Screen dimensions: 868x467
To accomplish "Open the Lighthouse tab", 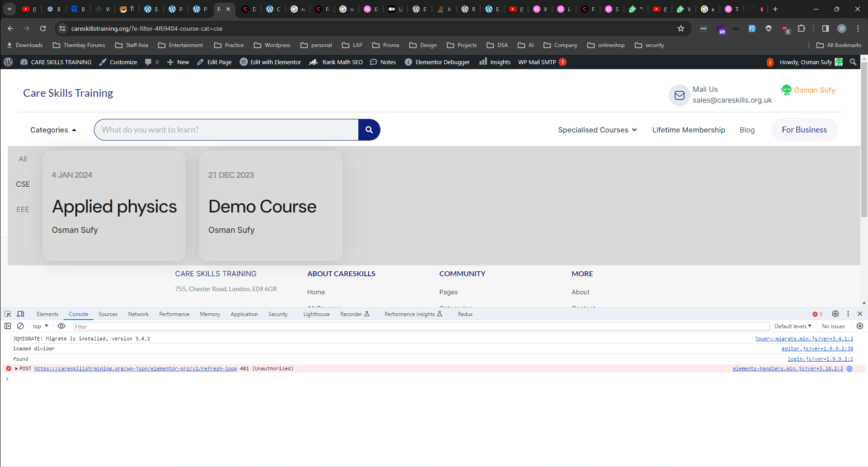I will click(316, 314).
